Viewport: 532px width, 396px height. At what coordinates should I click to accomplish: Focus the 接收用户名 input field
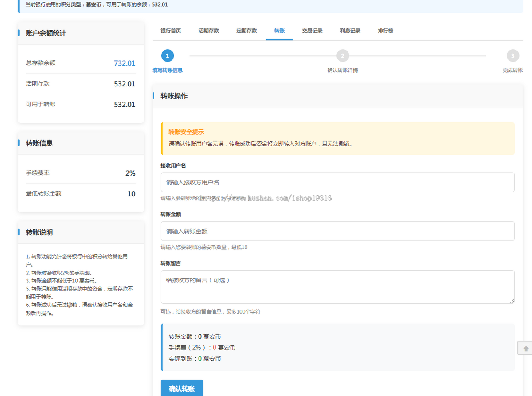click(337, 182)
